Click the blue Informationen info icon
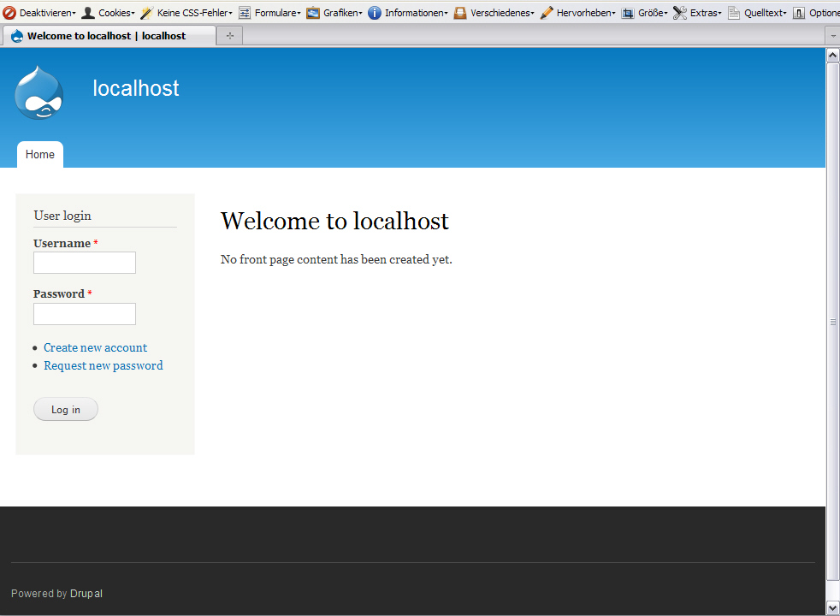The height and width of the screenshot is (616, 840). pyautogui.click(x=375, y=13)
